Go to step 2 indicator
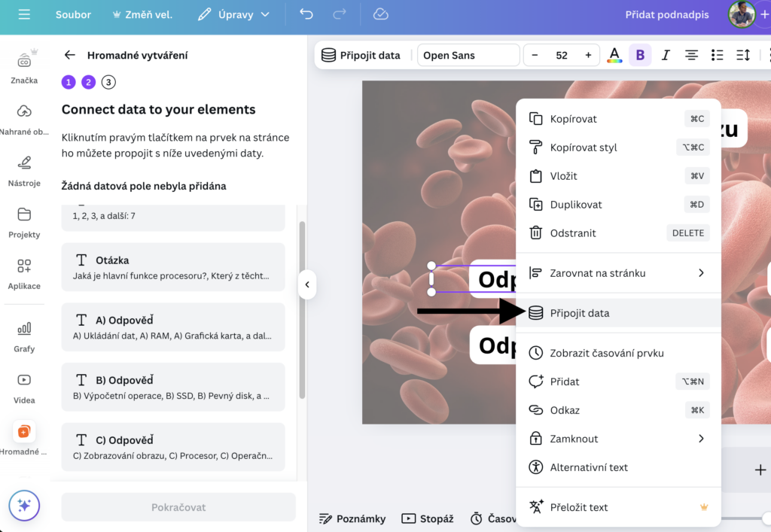The width and height of the screenshot is (771, 532). click(x=89, y=82)
